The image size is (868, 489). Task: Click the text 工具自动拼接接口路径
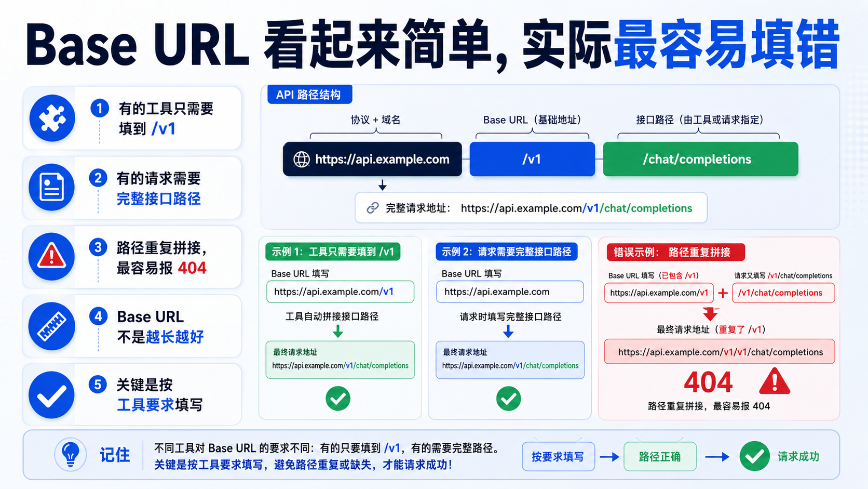click(x=332, y=316)
